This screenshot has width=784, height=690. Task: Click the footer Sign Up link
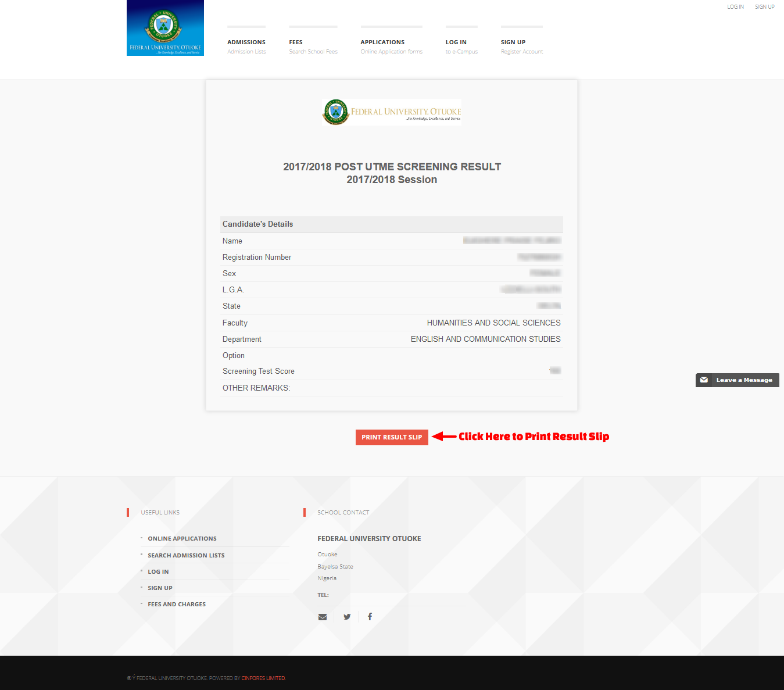click(x=160, y=588)
